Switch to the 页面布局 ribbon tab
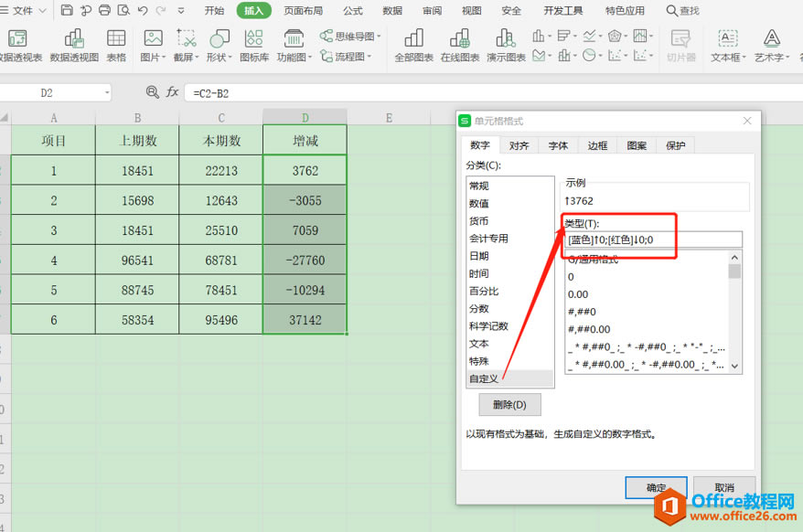This screenshot has width=803, height=532. 303,10
